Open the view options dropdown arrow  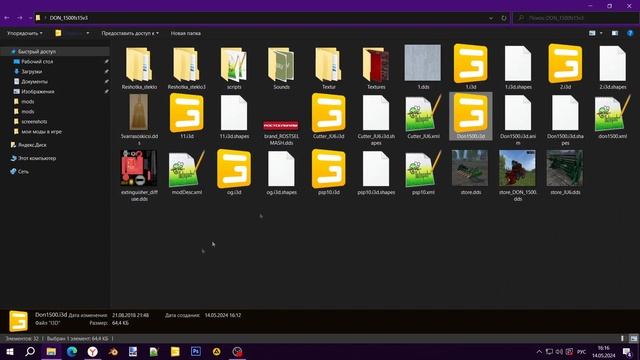[x=601, y=33]
